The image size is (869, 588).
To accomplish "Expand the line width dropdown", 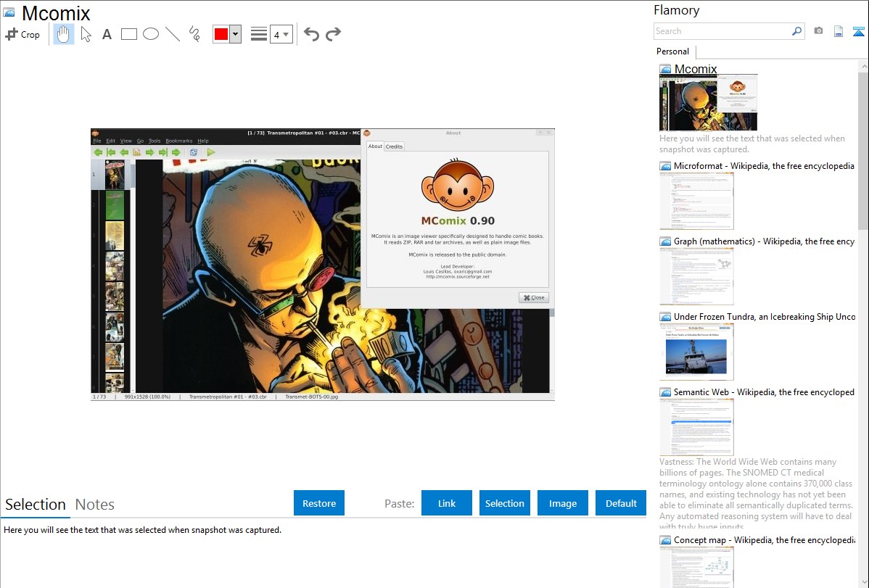I will tap(281, 34).
